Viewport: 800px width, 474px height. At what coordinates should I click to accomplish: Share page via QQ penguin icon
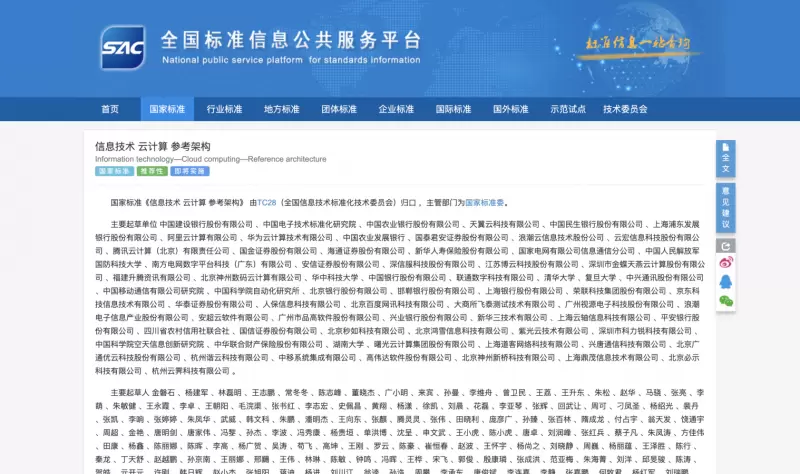[726, 281]
